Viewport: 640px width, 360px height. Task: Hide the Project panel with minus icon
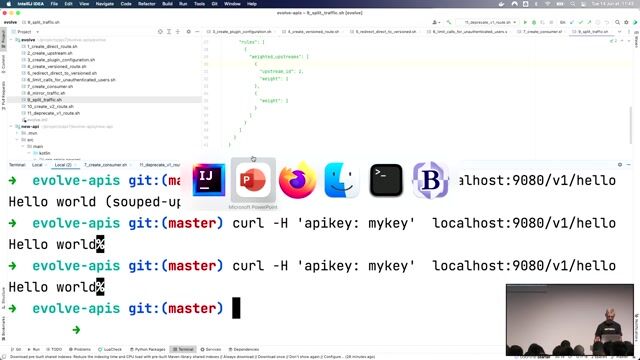coord(197,31)
